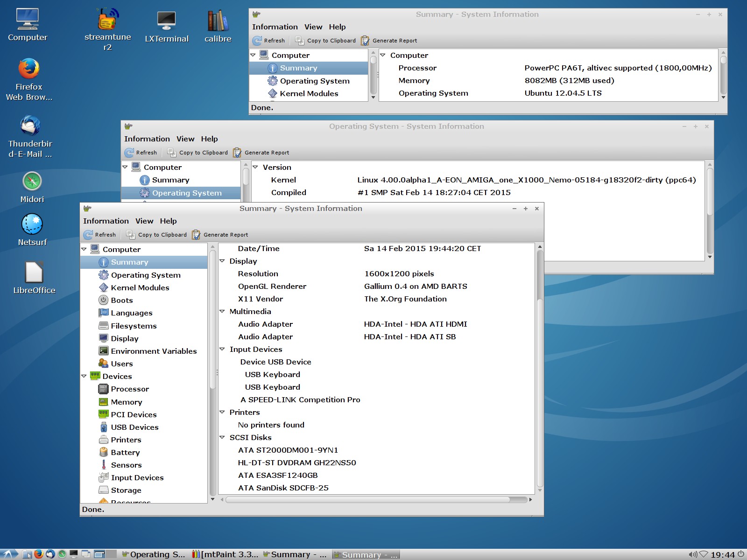This screenshot has height=560, width=747.
Task: Open Help menu in front window
Action: click(168, 221)
